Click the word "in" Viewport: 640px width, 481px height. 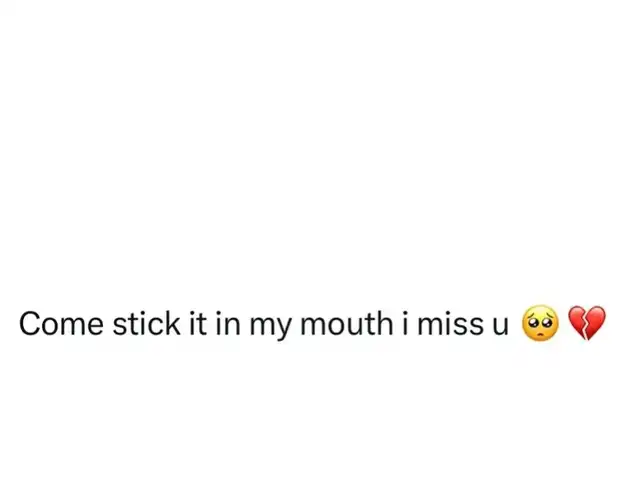(228, 323)
